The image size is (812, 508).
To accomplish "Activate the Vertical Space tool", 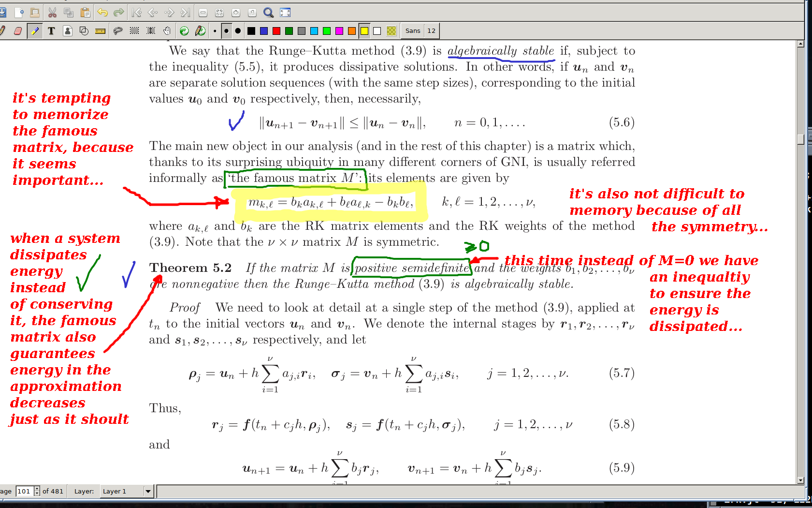I will point(151,31).
